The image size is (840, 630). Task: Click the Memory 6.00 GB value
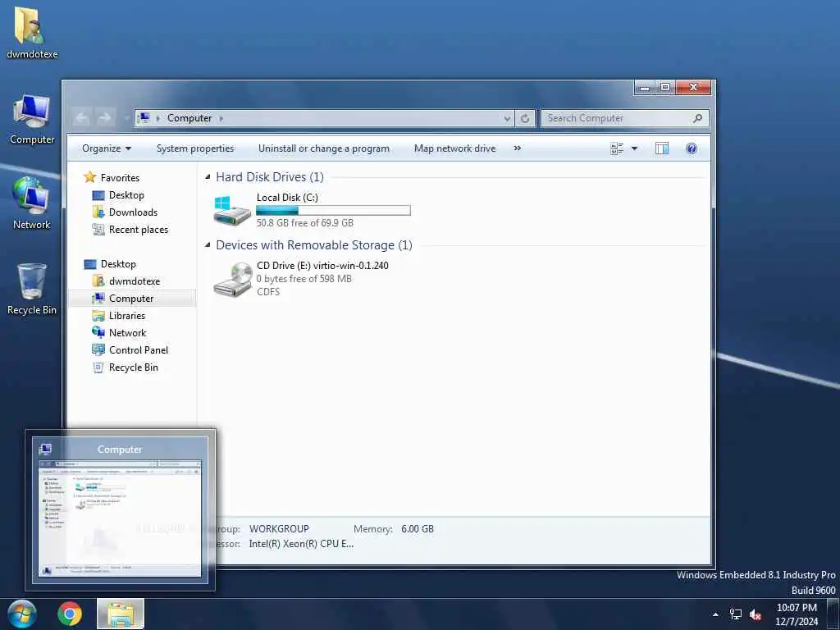point(418,529)
